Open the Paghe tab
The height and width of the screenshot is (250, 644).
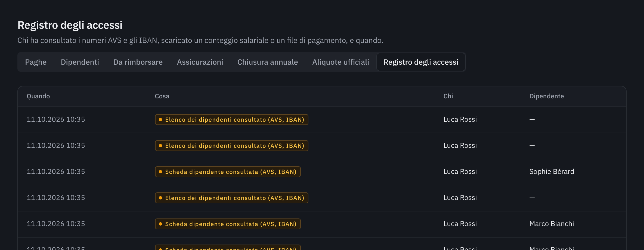point(36,62)
